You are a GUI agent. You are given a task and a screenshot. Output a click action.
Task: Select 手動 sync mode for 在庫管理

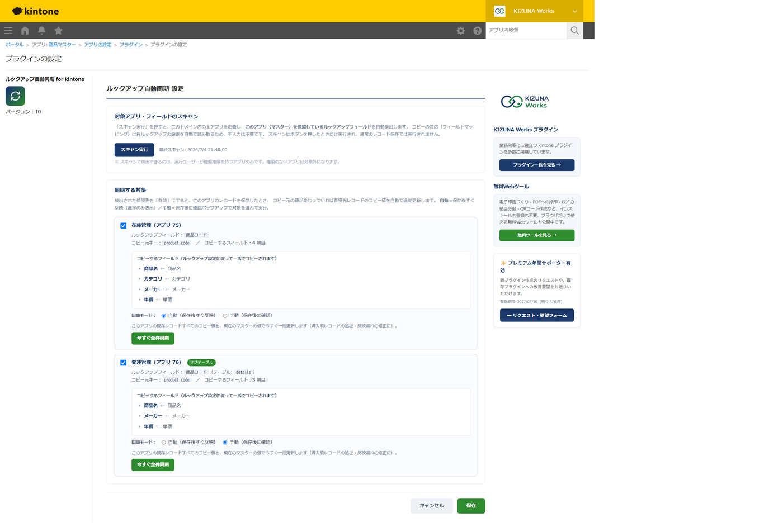pyautogui.click(x=225, y=316)
